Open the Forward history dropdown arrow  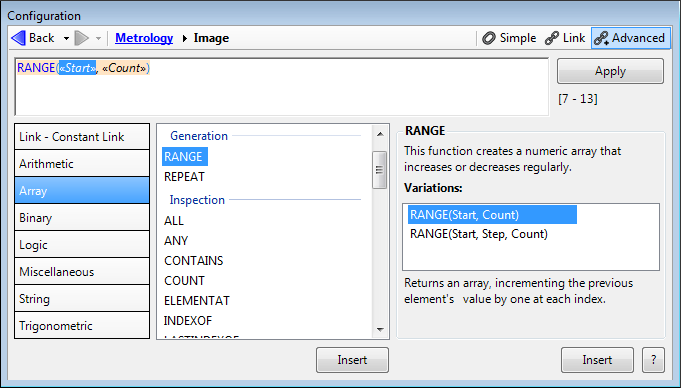click(98, 39)
